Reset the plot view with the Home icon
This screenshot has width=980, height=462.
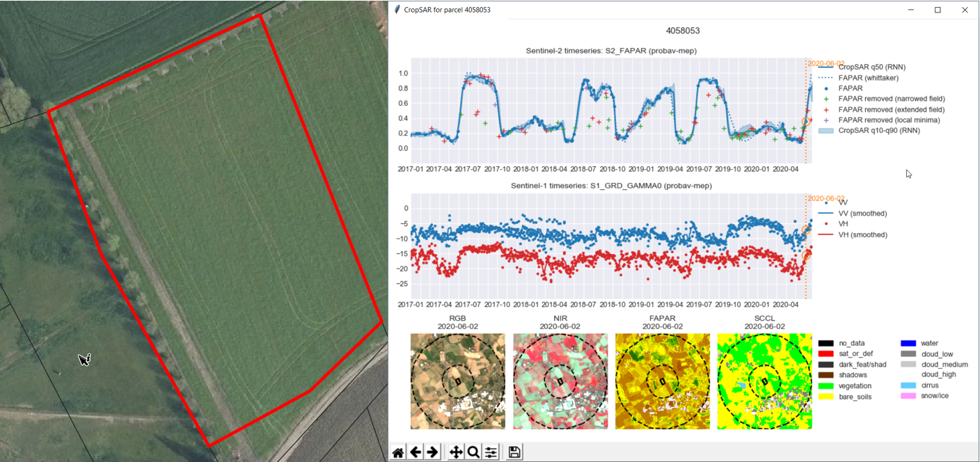pos(397,452)
